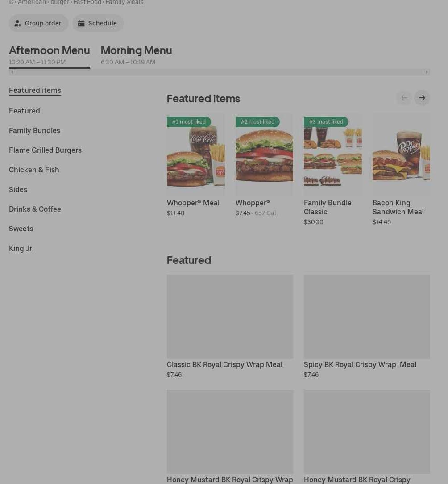Select the #2 most liked Whopper image

pyautogui.click(x=264, y=155)
